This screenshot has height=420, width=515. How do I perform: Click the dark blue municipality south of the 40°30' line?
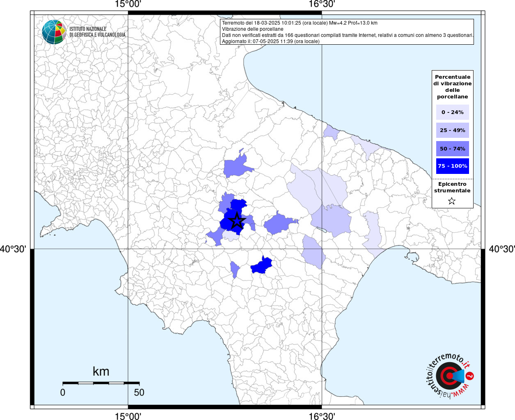[261, 266]
